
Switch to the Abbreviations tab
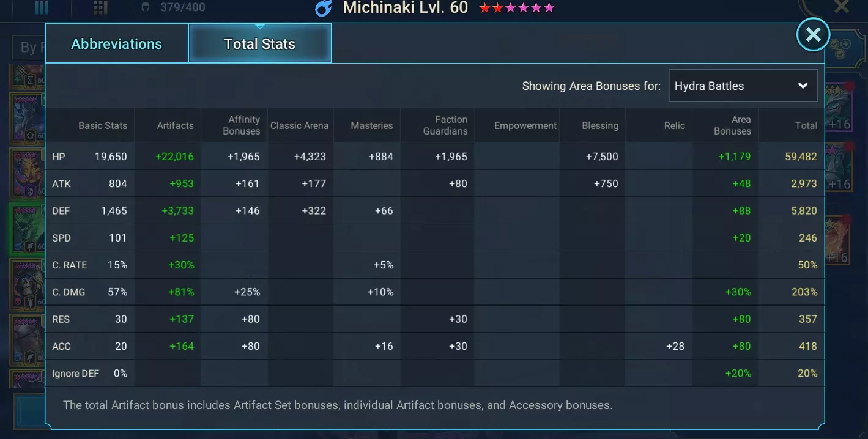tap(117, 43)
